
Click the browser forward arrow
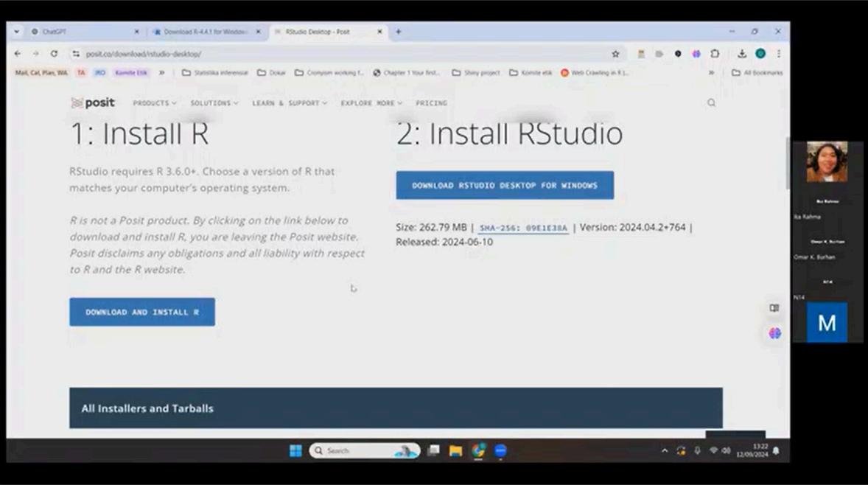36,54
